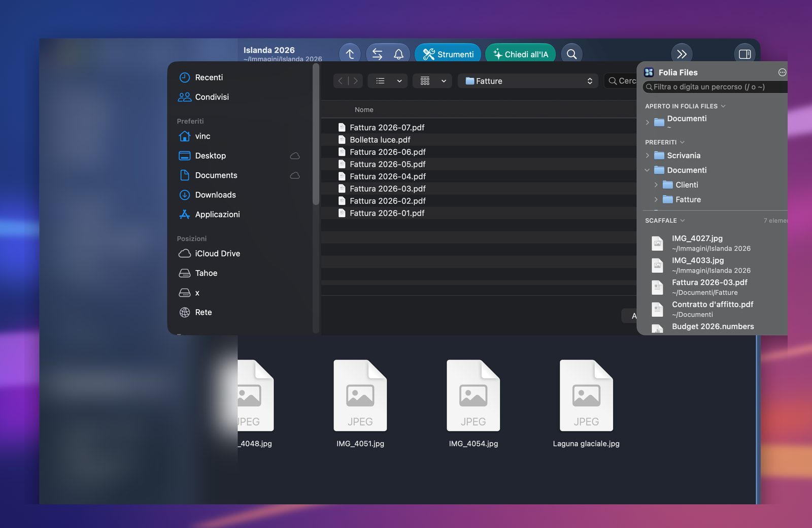The image size is (812, 528).
Task: Sort by the Nome column header
Action: pos(364,110)
